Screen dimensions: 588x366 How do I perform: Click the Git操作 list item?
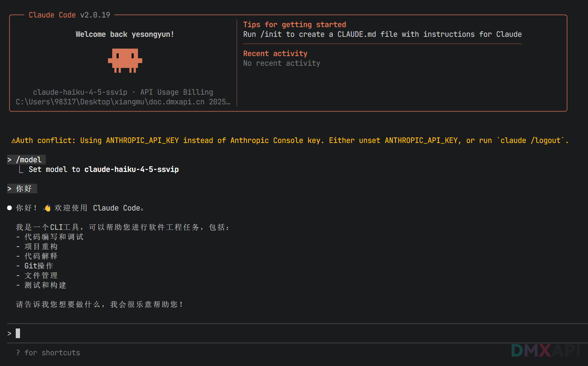[39, 266]
